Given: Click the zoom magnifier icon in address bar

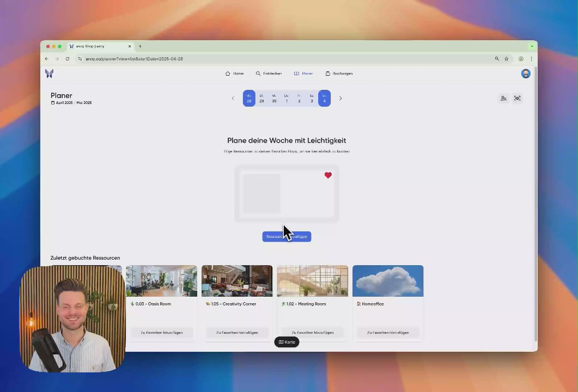Looking at the screenshot, I should click(x=497, y=59).
